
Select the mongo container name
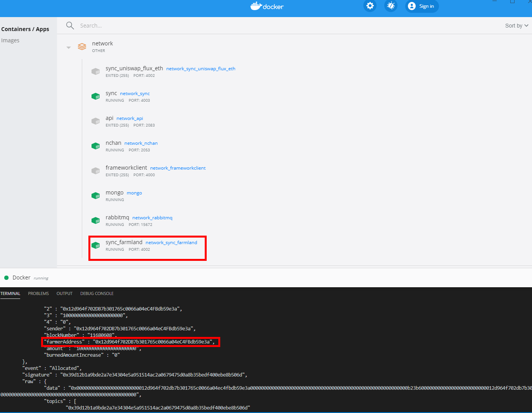click(x=114, y=193)
